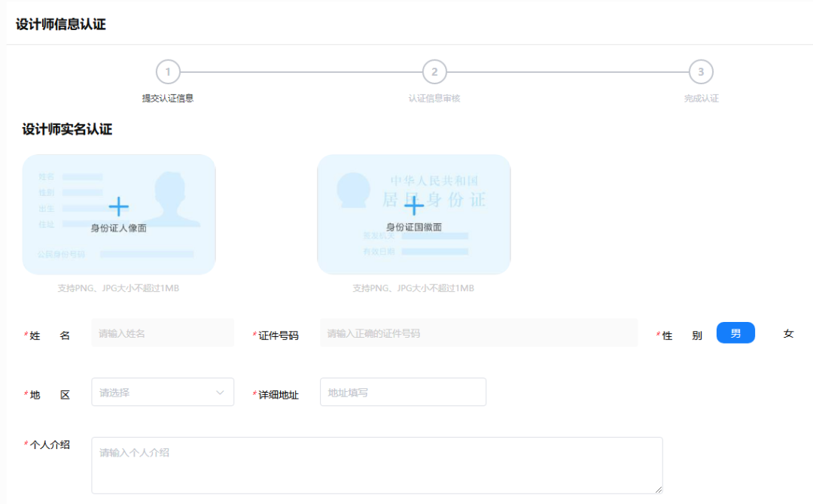Viewport: 813px width, 504px height.
Task: Click the emblem circle on the 国徽面 preview
Action: click(354, 190)
